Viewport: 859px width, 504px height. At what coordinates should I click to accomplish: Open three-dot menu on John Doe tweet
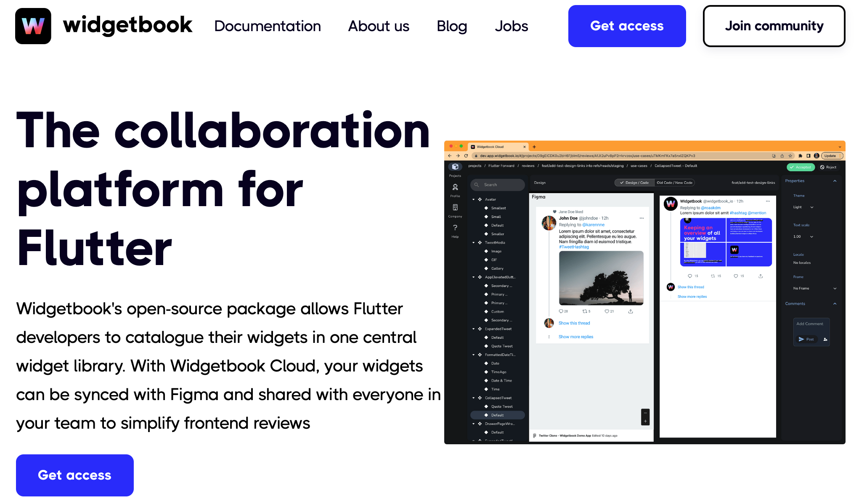tap(642, 218)
